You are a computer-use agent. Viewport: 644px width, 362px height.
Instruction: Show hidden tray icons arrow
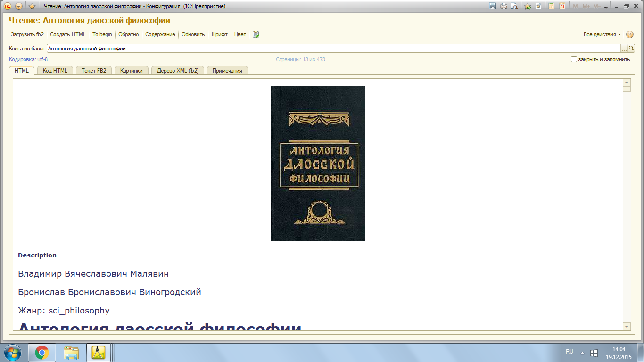coord(582,353)
